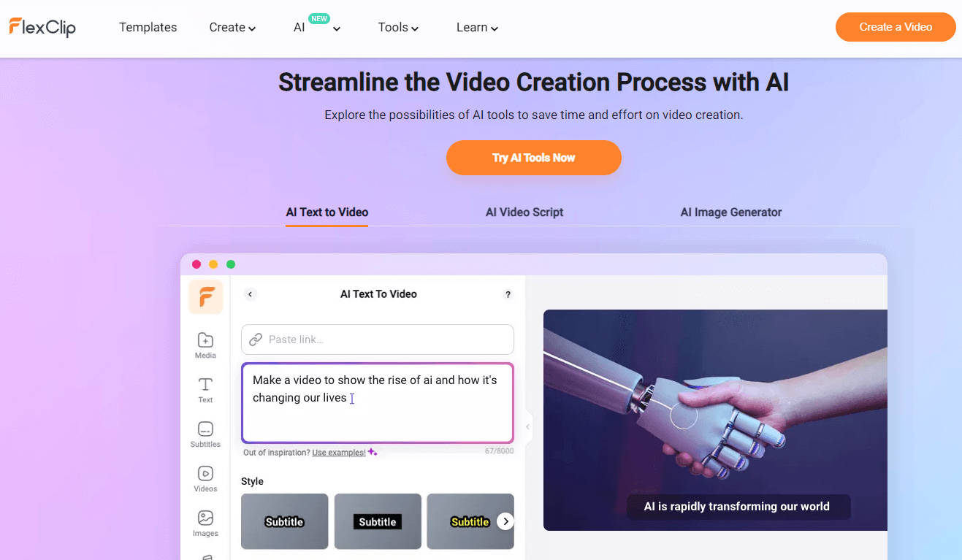Open the Subtitles sidebar icon
This screenshot has width=962, height=560.
click(x=205, y=434)
